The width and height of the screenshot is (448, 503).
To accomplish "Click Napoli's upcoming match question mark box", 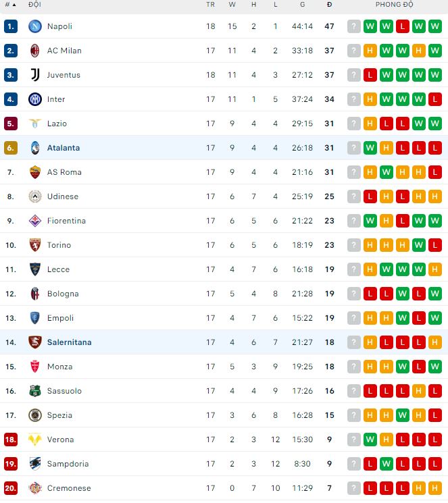I will pyautogui.click(x=354, y=26).
